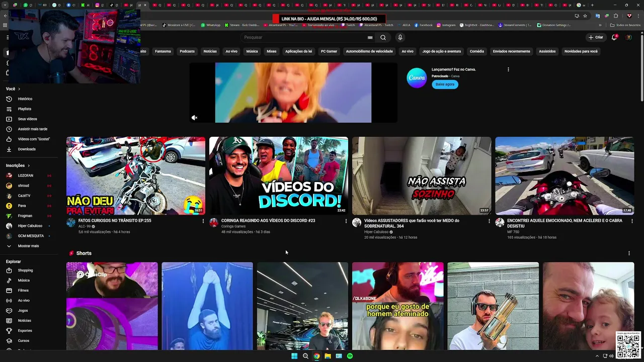Click the Criar button
The image size is (644, 362).
click(596, 37)
